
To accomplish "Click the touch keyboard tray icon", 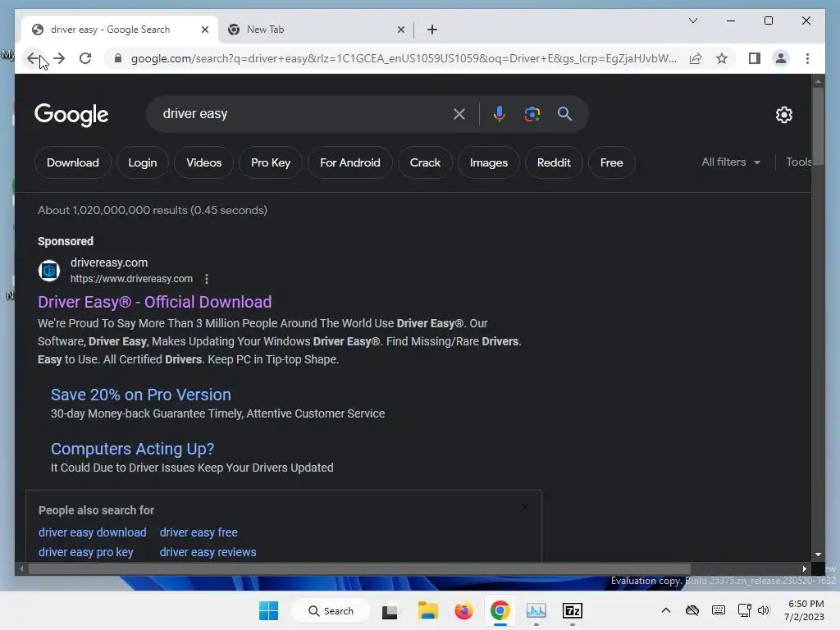I will [719, 610].
